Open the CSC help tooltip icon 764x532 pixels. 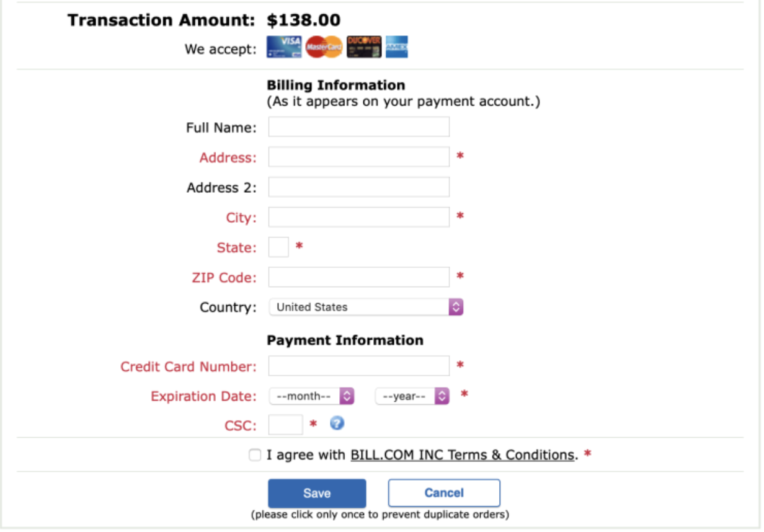[x=336, y=423]
